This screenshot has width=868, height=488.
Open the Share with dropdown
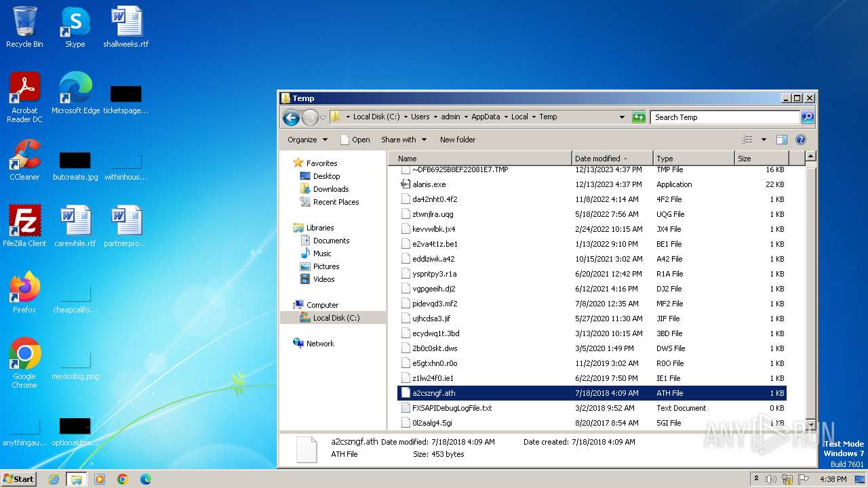[x=404, y=140]
